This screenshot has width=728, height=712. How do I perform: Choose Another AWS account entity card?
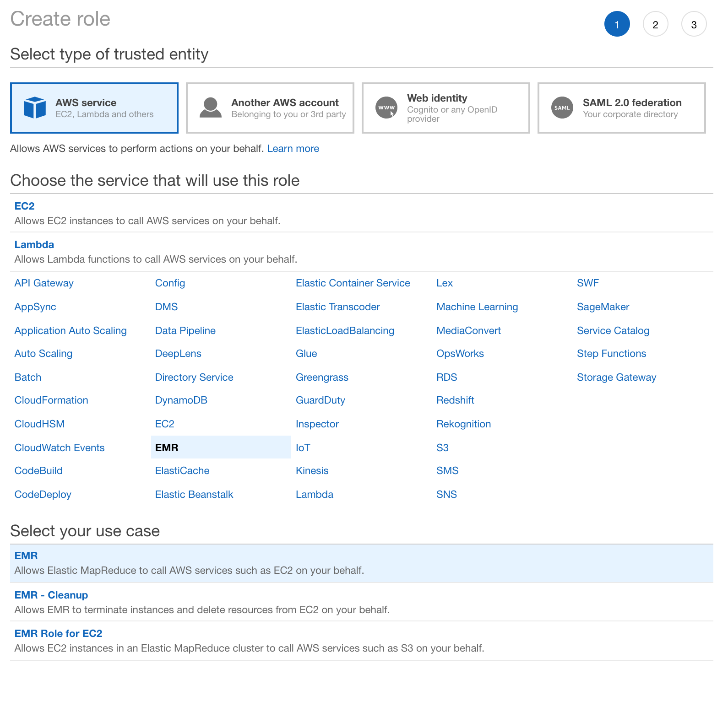tap(270, 108)
